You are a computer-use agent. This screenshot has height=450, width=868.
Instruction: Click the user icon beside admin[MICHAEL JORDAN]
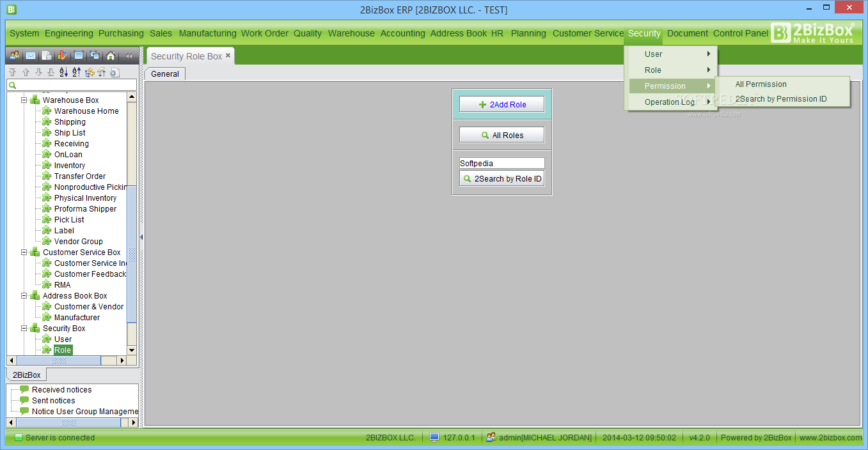click(x=491, y=438)
